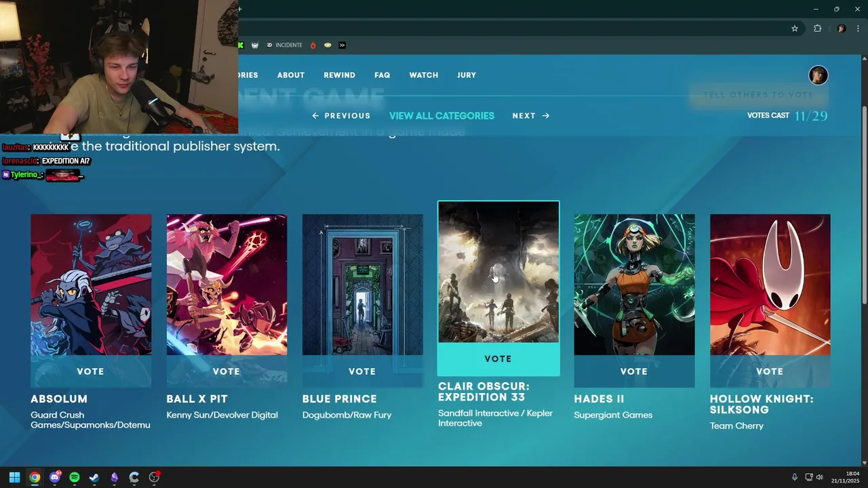Vote for Clair Obscur: Expedition 33

(498, 359)
